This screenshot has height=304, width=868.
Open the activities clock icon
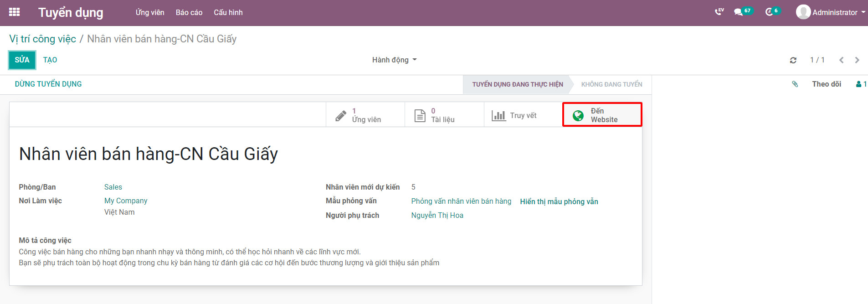769,12
